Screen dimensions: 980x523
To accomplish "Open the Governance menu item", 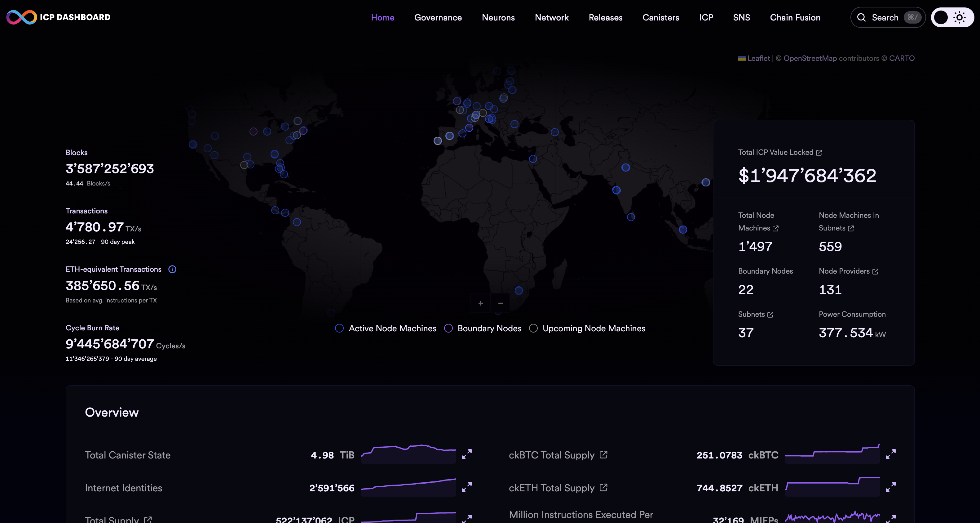I will (438, 17).
